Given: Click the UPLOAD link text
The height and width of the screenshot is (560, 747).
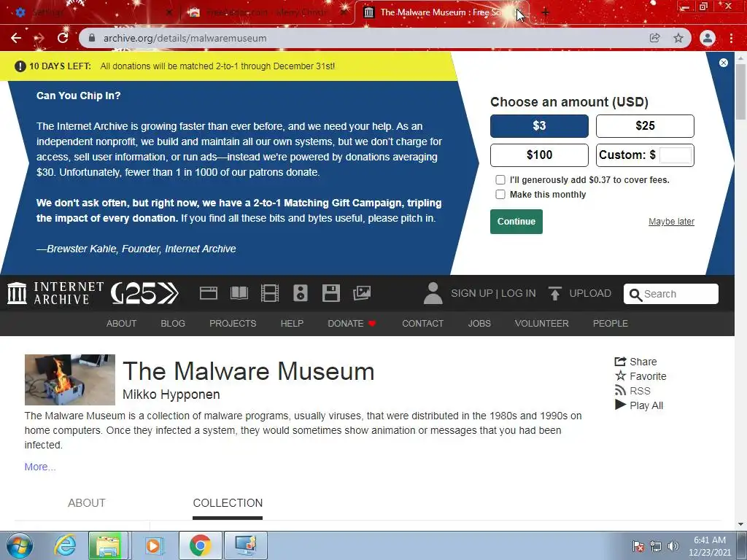Looking at the screenshot, I should point(590,293).
